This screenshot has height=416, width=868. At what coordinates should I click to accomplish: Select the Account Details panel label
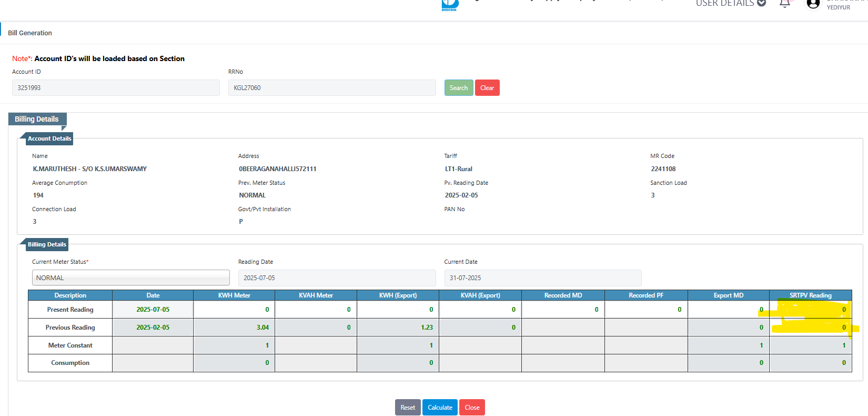pyautogui.click(x=49, y=138)
